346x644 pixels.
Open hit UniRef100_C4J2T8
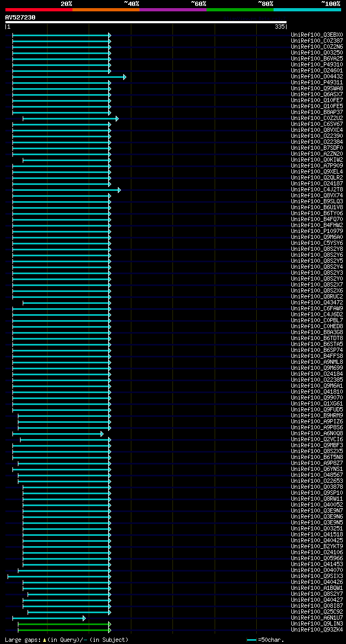pos(317,190)
